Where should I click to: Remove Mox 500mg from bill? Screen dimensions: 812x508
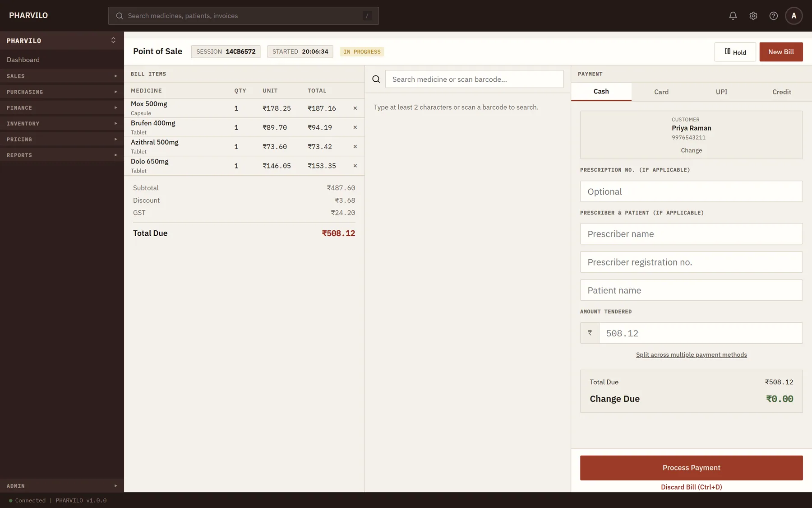coord(355,108)
